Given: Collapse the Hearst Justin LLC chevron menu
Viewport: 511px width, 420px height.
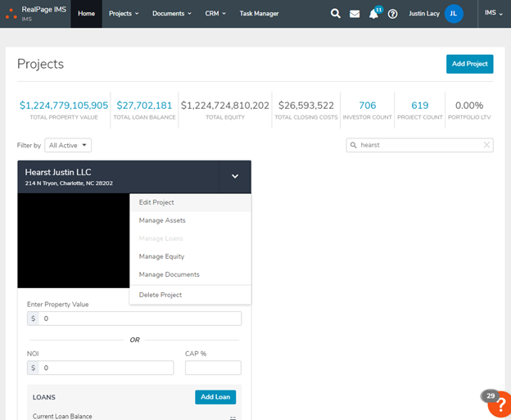Looking at the screenshot, I should coord(235,176).
